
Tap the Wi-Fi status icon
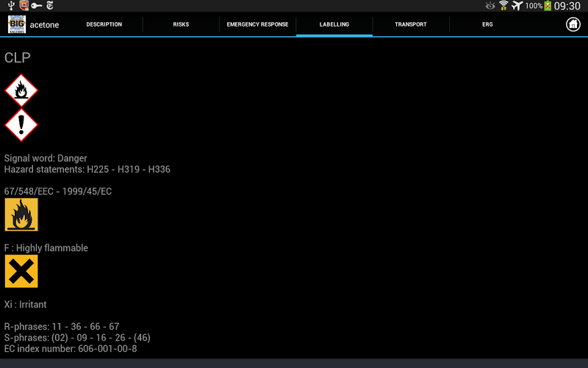(x=503, y=6)
